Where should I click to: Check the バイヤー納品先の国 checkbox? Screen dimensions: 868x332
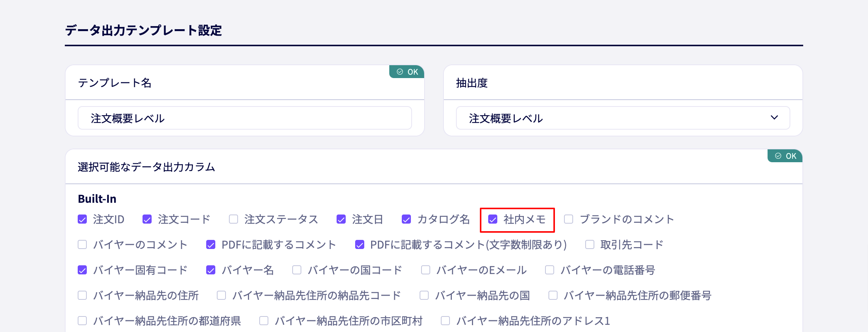coord(424,296)
